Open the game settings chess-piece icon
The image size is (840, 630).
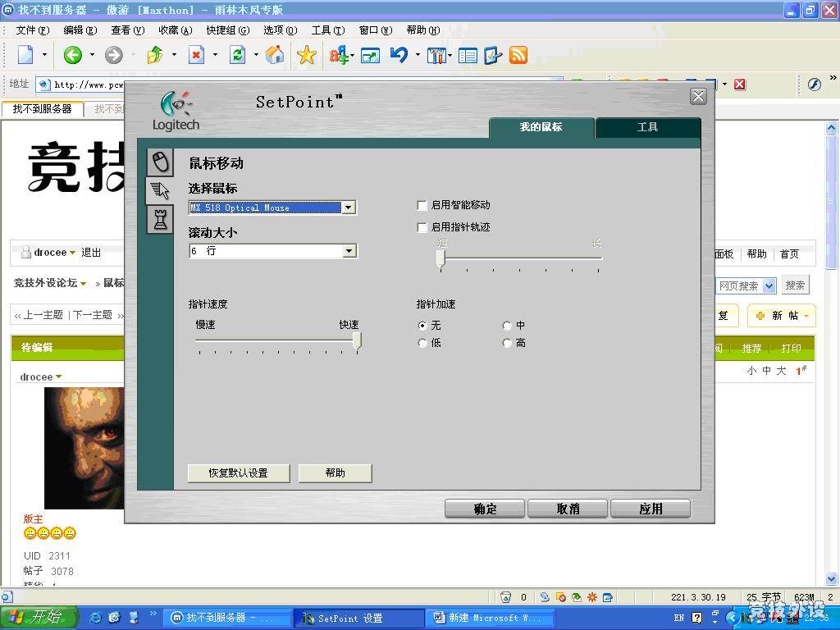[160, 219]
